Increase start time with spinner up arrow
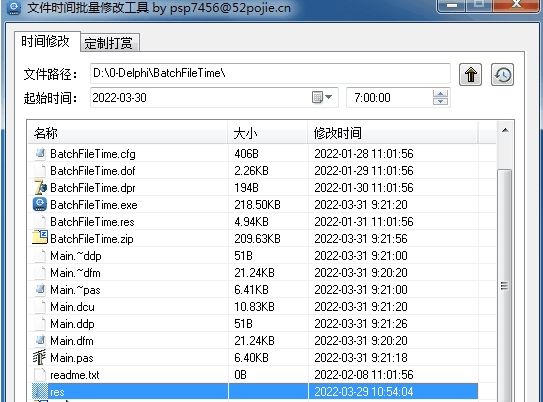 [440, 93]
